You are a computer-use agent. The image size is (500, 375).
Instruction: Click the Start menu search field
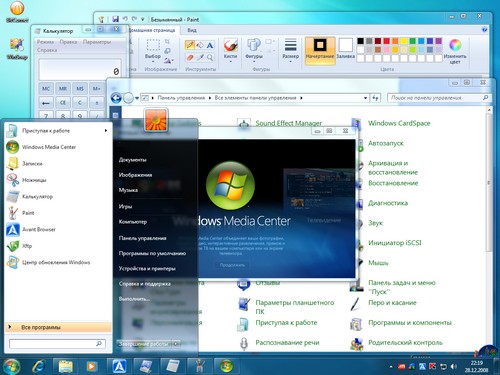click(x=57, y=344)
